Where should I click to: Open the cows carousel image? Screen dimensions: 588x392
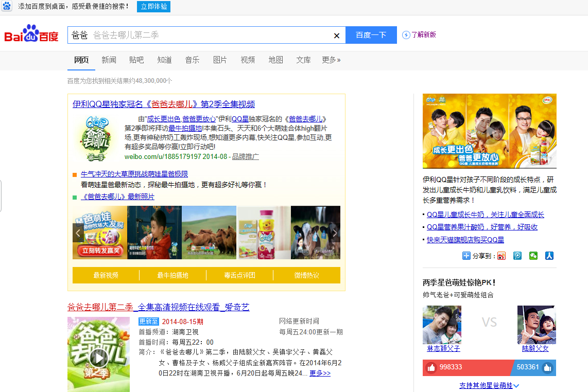(x=316, y=233)
